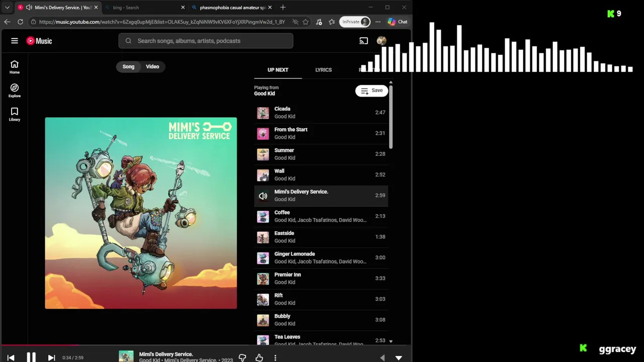This screenshot has height=362, width=644.
Task: Open the browser favorites list icon
Action: coord(332,22)
